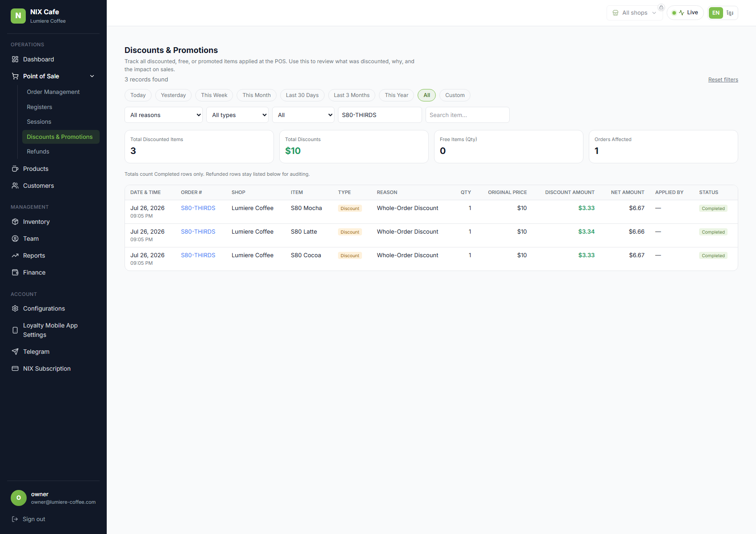Open the All reasons dropdown
Image resolution: width=756 pixels, height=534 pixels.
[x=164, y=115]
